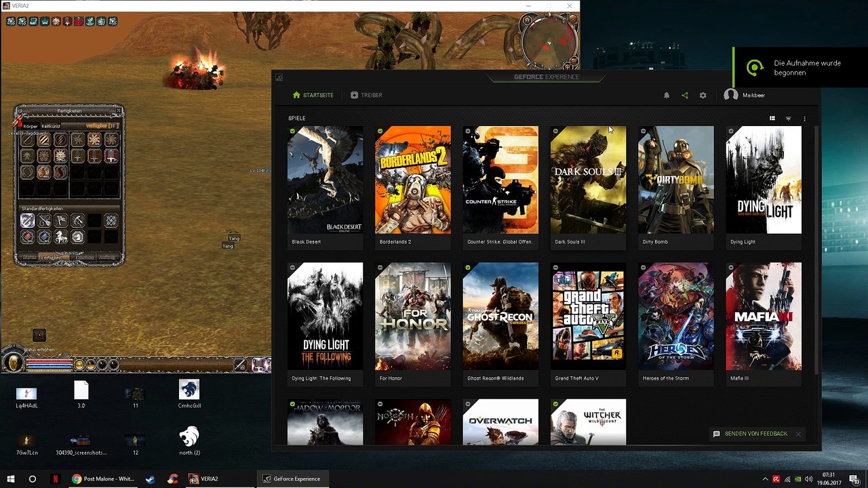Click optimization badge on Borderlands 2 tile
Viewport: 868px width, 488px height.
click(380, 131)
